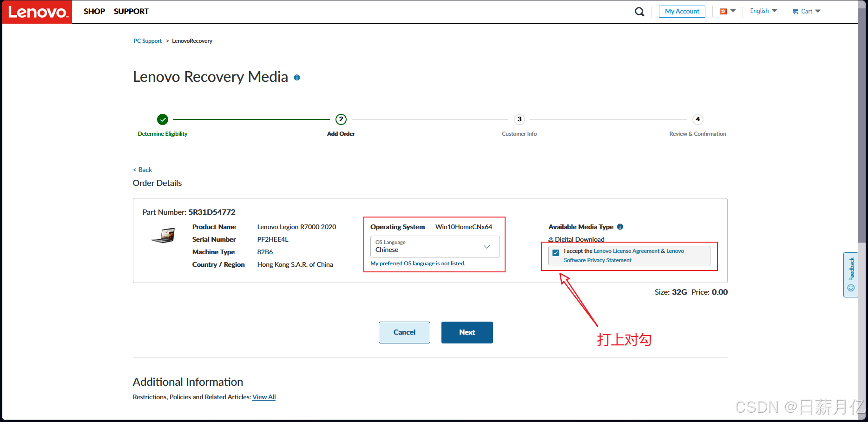
Task: Click the Cancel button
Action: pyautogui.click(x=404, y=332)
